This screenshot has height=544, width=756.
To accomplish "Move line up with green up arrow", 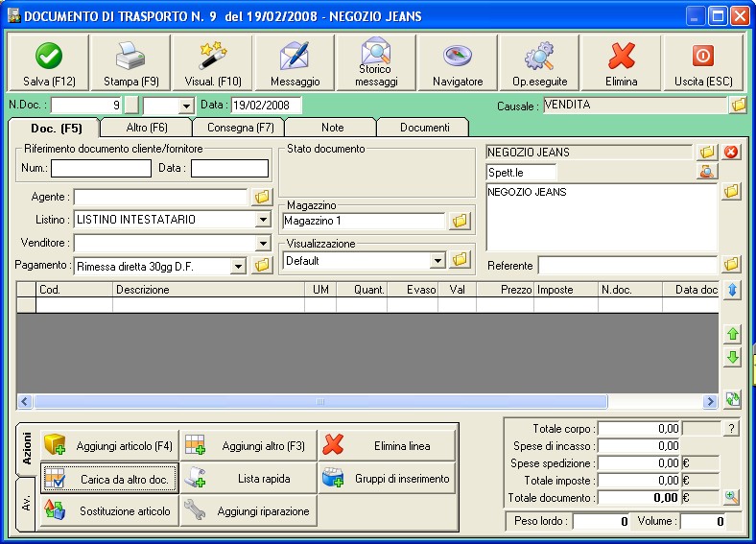I will point(732,333).
